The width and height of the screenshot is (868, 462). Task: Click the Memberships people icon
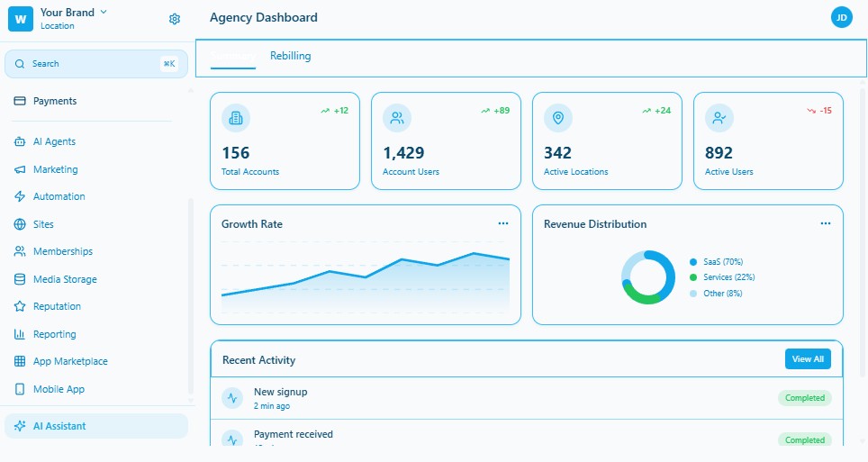[20, 251]
